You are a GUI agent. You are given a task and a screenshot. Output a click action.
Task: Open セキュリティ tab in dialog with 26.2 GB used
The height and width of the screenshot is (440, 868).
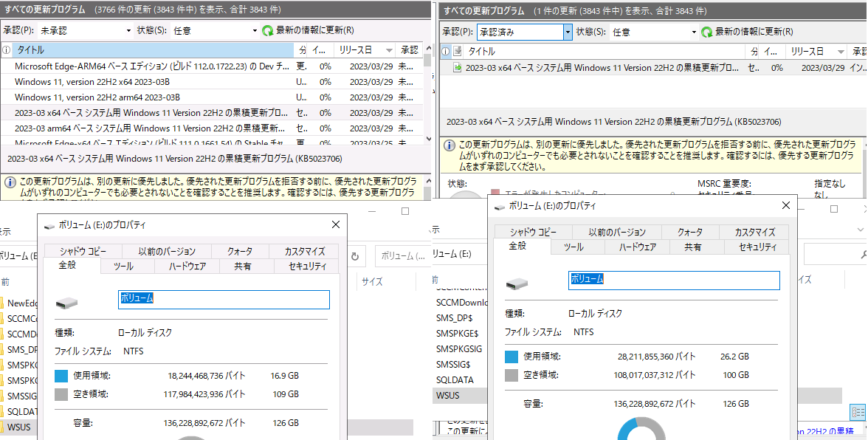click(757, 247)
